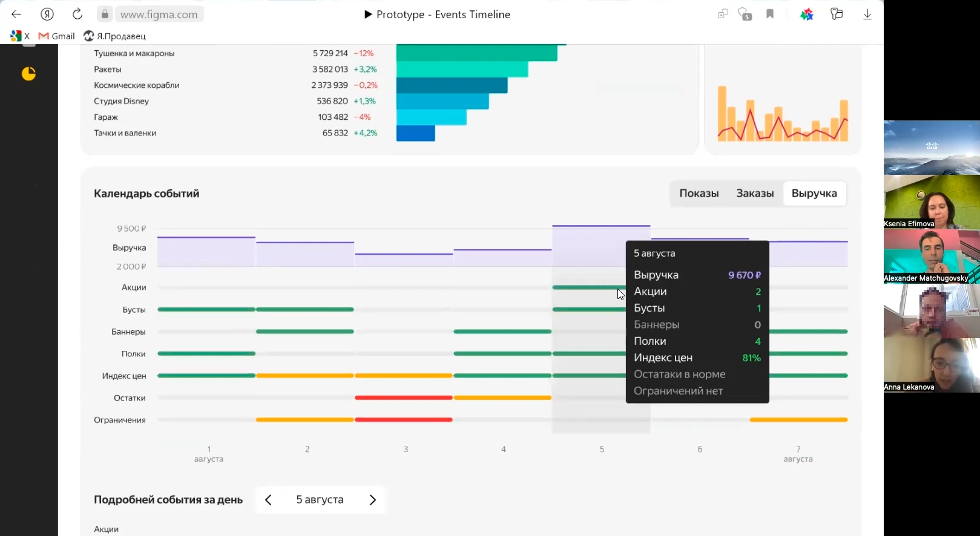The height and width of the screenshot is (536, 980).
Task: Click green Бусты bar on day 1
Action: (x=206, y=309)
